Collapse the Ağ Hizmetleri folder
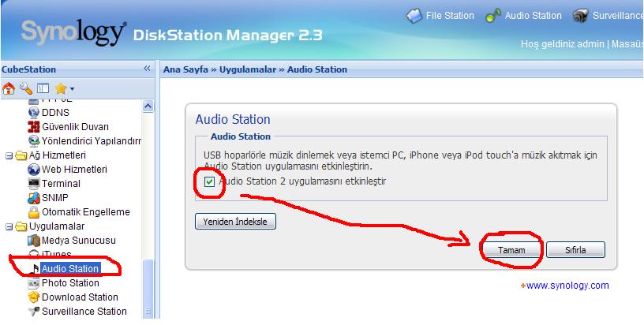The width and height of the screenshot is (644, 325). (9, 156)
